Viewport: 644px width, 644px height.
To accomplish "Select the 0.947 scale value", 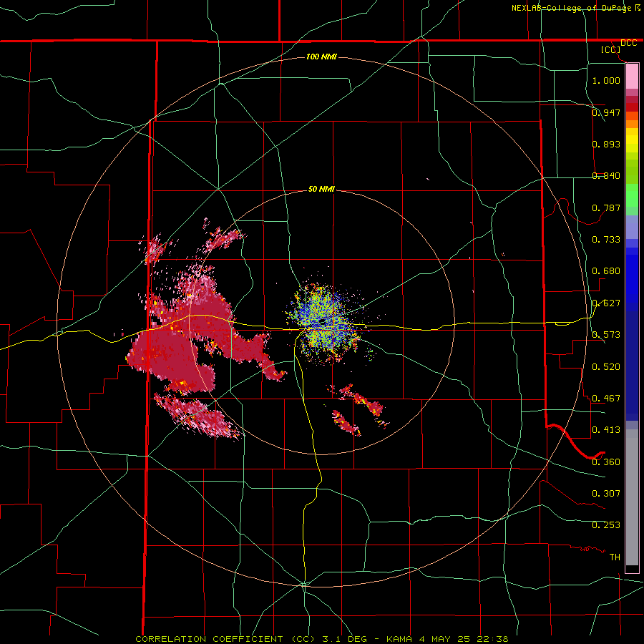I will tap(606, 112).
